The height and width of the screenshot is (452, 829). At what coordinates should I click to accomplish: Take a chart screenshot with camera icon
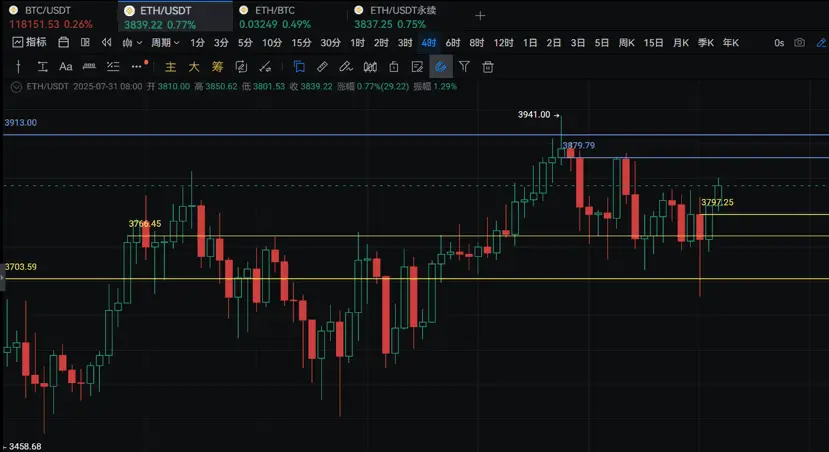pos(799,42)
